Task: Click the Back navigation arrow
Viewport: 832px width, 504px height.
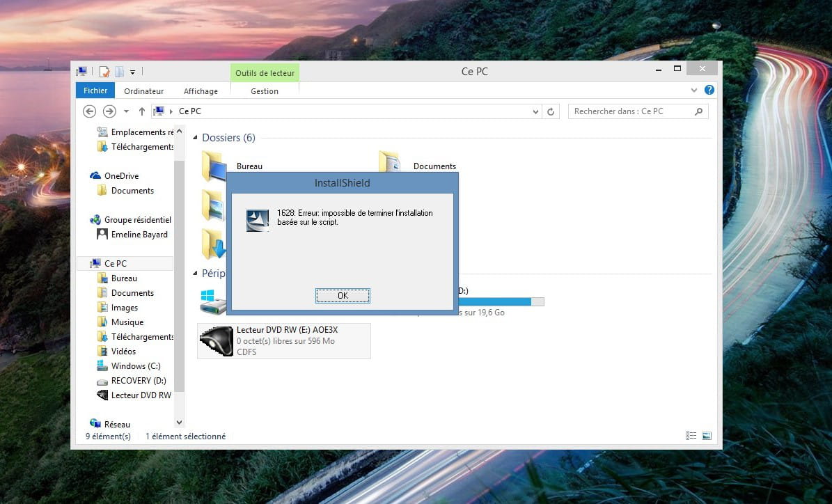Action: pyautogui.click(x=89, y=111)
